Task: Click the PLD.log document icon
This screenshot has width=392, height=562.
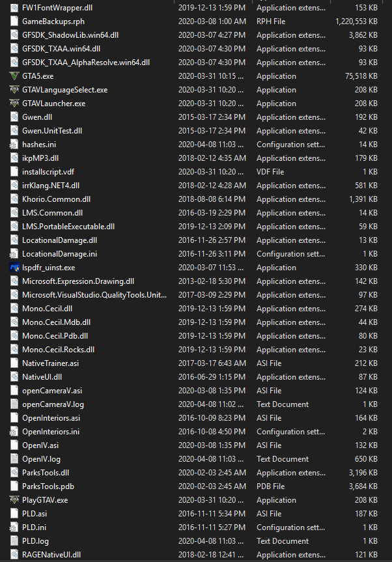Action: coord(14,541)
